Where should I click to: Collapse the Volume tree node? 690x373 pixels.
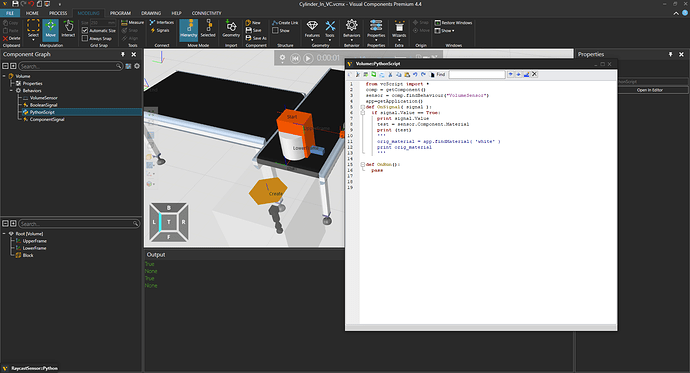tap(4, 76)
